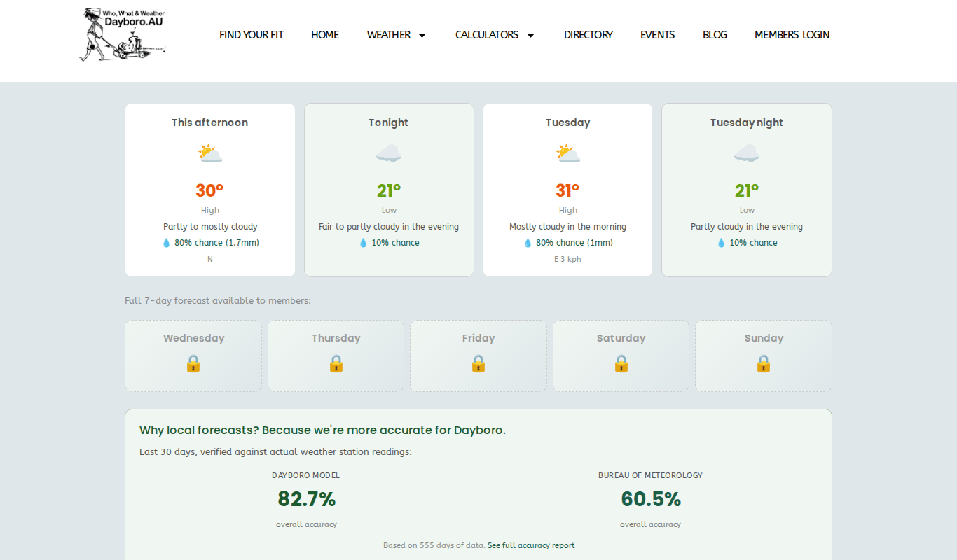Click the Sunday padlock icon
The image size is (957, 560).
(764, 363)
